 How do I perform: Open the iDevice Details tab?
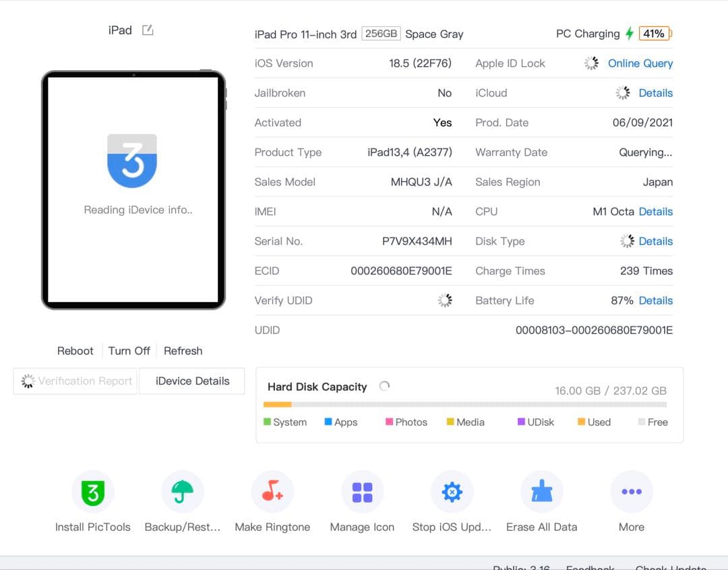192,381
